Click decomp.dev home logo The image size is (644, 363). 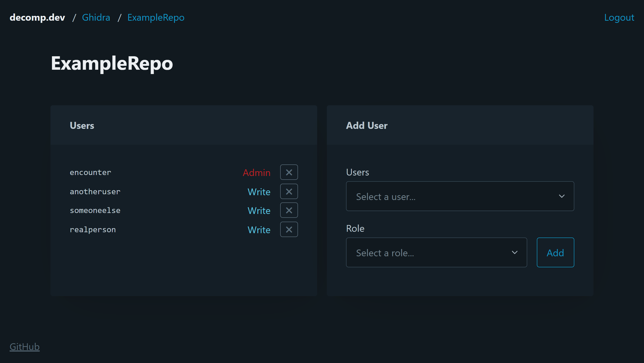(x=37, y=18)
